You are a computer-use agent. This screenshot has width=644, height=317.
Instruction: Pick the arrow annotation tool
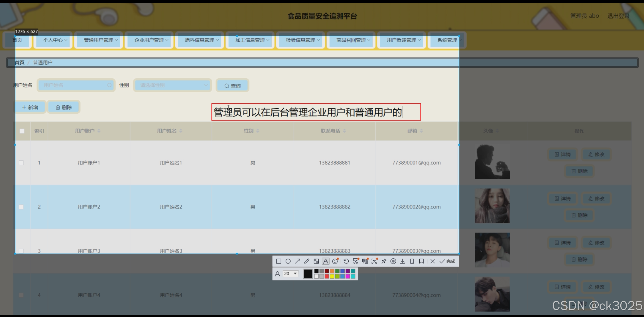pyautogui.click(x=298, y=261)
